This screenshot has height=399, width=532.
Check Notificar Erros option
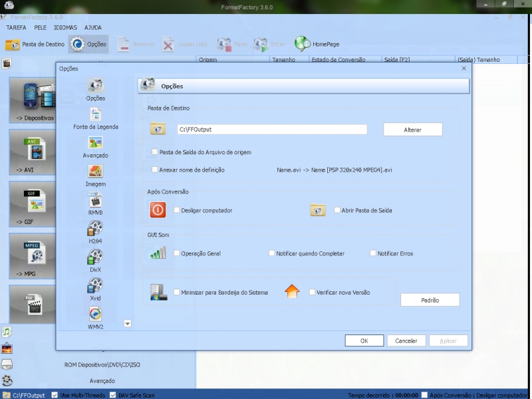click(x=373, y=253)
